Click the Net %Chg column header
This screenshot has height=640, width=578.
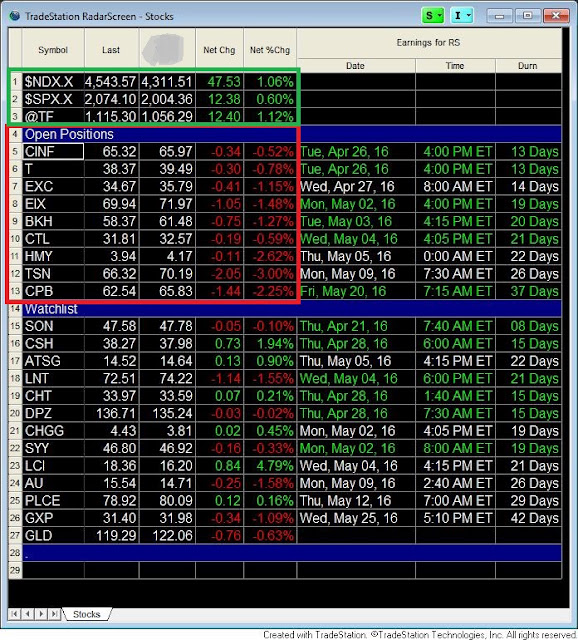270,50
